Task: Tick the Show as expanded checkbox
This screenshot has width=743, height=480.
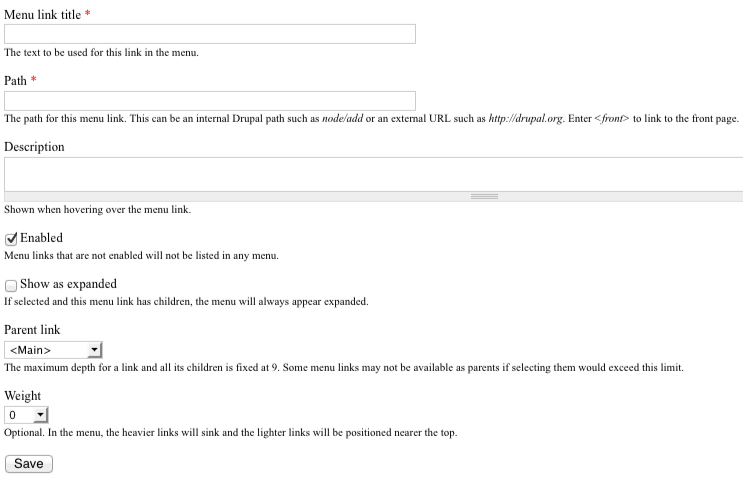Action: (x=11, y=285)
